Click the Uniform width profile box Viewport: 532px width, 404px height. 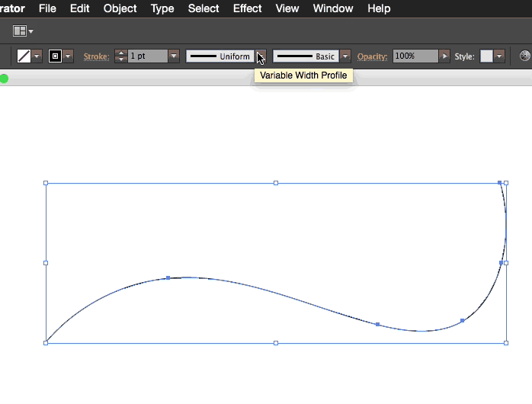220,56
